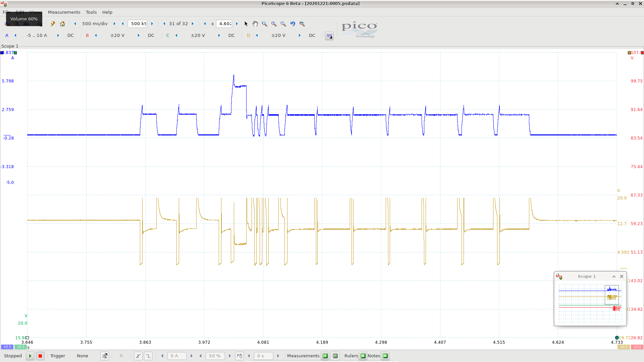Select the Scope 1 view tab
Viewport: 644px width, 362px height.
(10, 46)
